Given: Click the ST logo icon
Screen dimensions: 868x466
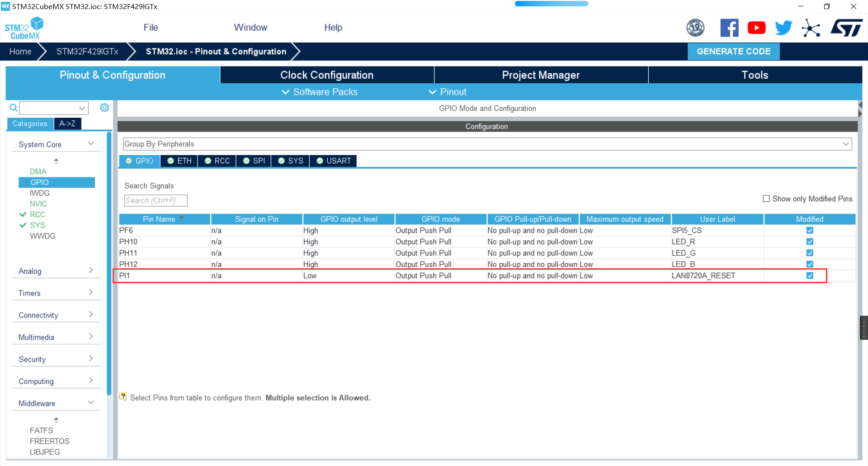Looking at the screenshot, I should click(846, 28).
